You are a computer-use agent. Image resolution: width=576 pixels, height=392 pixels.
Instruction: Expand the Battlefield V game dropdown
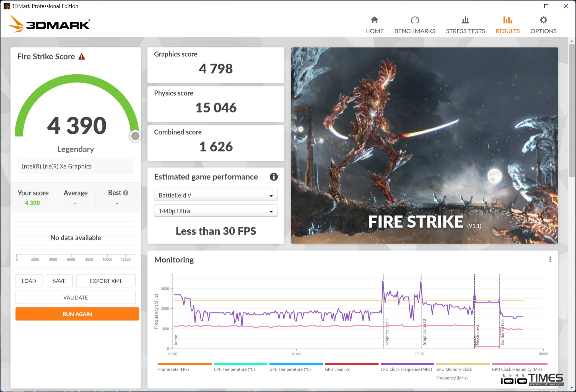pyautogui.click(x=271, y=195)
